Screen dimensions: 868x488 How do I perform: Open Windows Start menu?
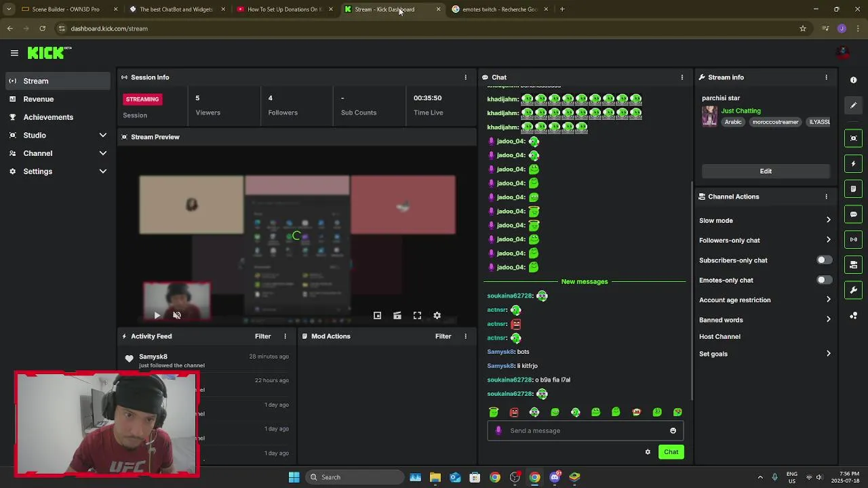click(x=294, y=477)
